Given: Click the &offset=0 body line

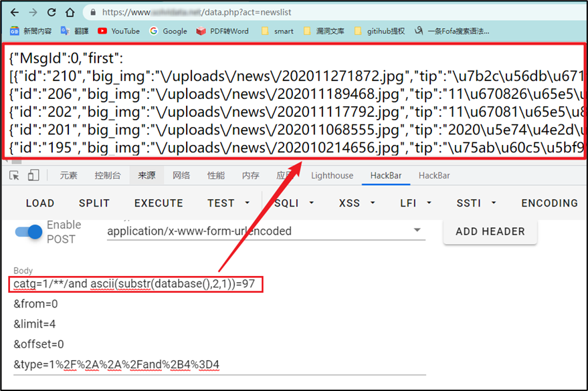Looking at the screenshot, I should [39, 344].
